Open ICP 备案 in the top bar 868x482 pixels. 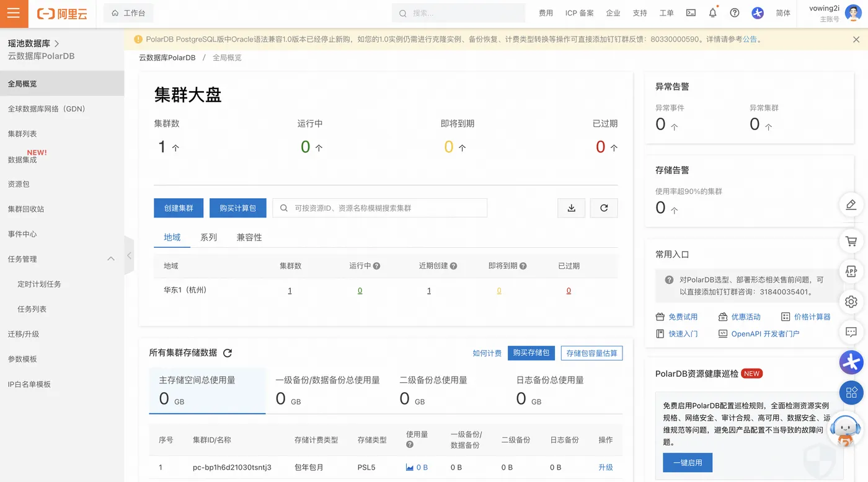(x=579, y=13)
